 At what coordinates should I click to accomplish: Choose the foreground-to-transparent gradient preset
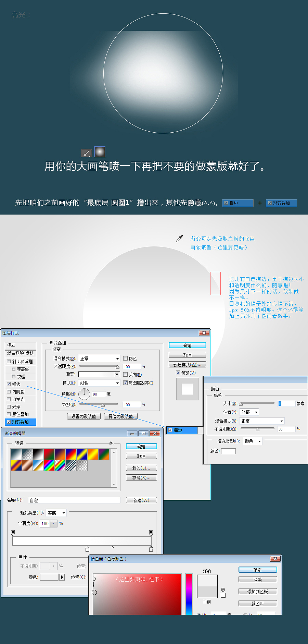pos(27,454)
